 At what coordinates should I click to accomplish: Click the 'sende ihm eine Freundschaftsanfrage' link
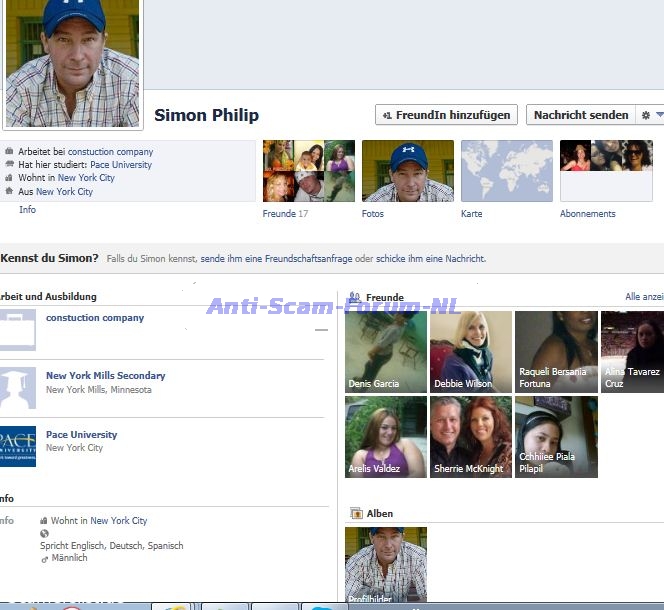pyautogui.click(x=276, y=259)
